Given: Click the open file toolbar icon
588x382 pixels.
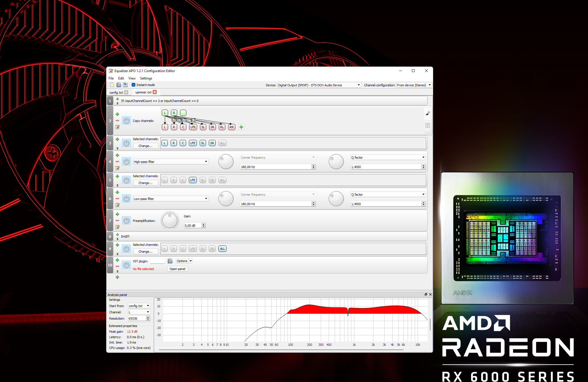Looking at the screenshot, I should coord(119,85).
